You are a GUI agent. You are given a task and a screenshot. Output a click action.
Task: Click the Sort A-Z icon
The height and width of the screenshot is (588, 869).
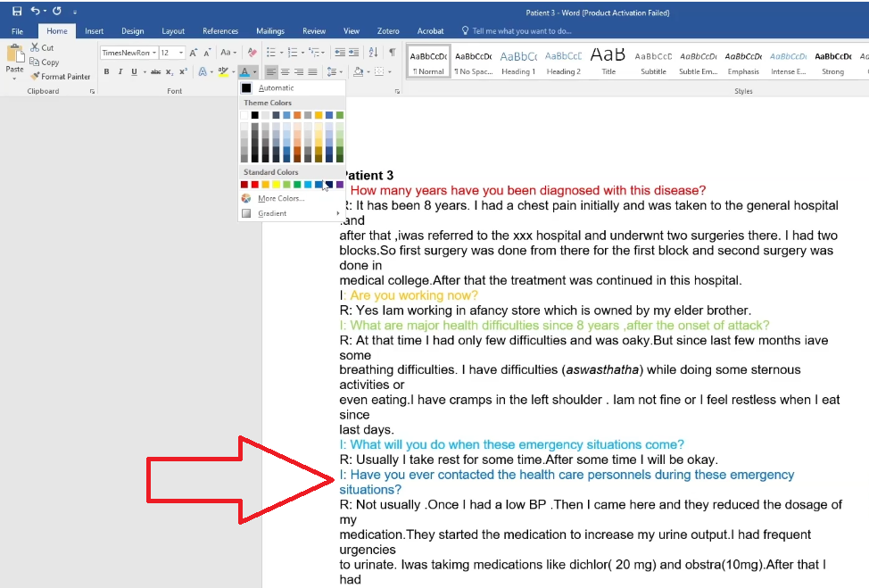coord(372,53)
